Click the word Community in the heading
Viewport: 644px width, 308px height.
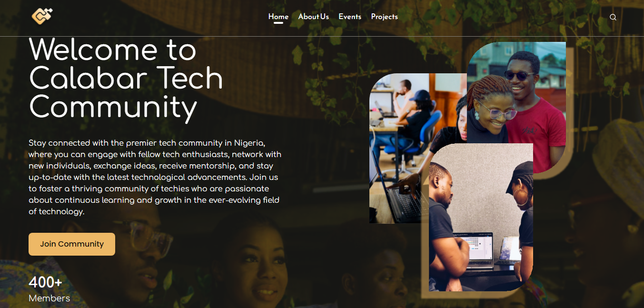[x=113, y=107]
